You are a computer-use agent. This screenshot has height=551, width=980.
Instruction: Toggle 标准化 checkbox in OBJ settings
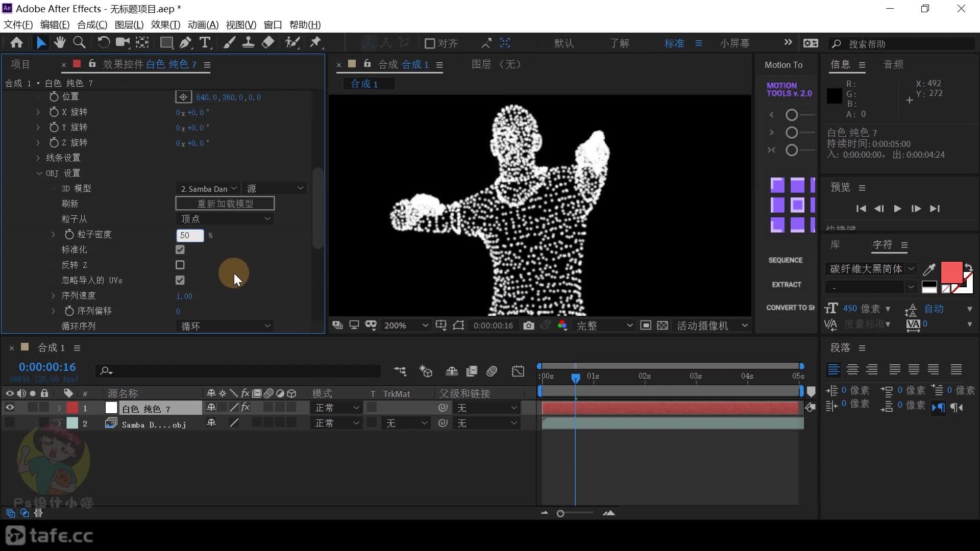(180, 249)
